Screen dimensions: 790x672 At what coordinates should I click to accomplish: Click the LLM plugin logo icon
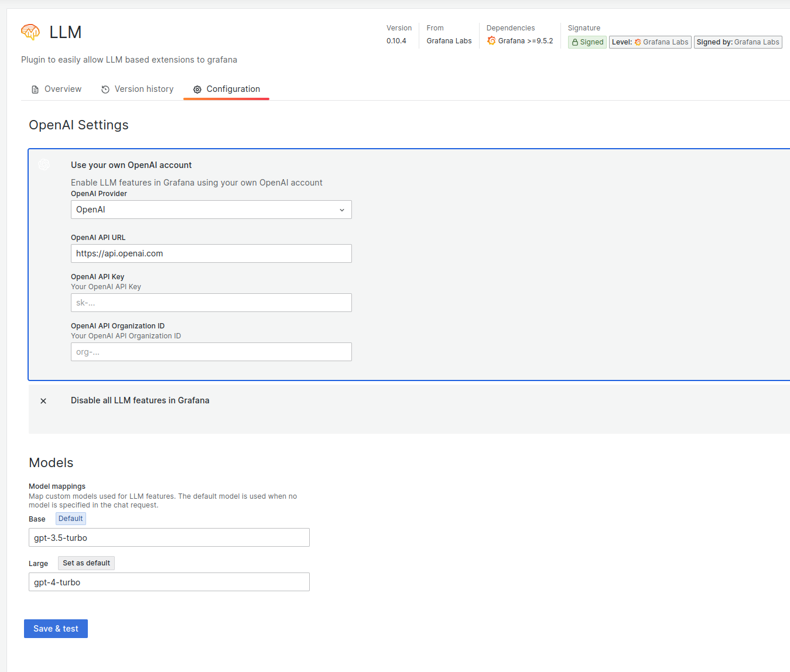30,32
